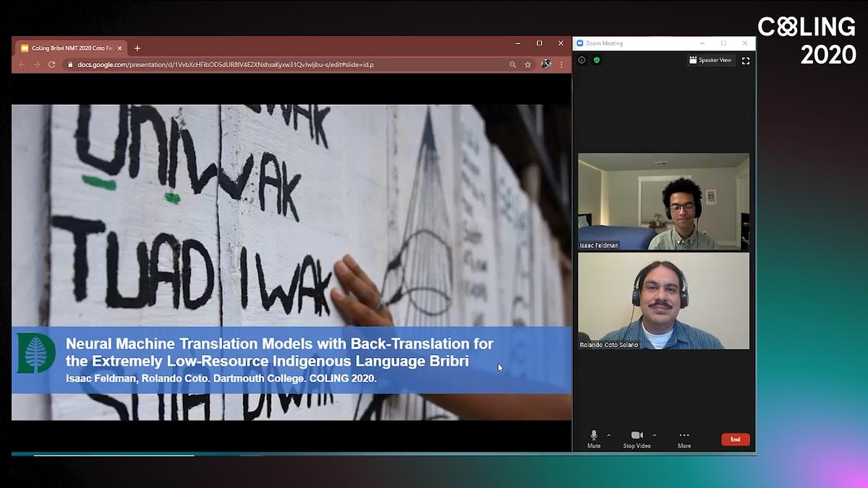Switch to Speaker View layout
Viewport: 868px width, 488px height.
pos(710,61)
